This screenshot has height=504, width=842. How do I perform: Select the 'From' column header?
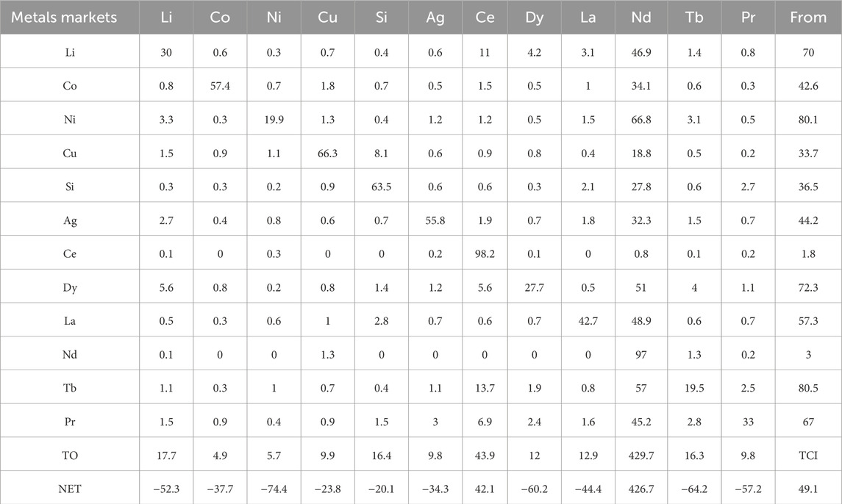[807, 17]
